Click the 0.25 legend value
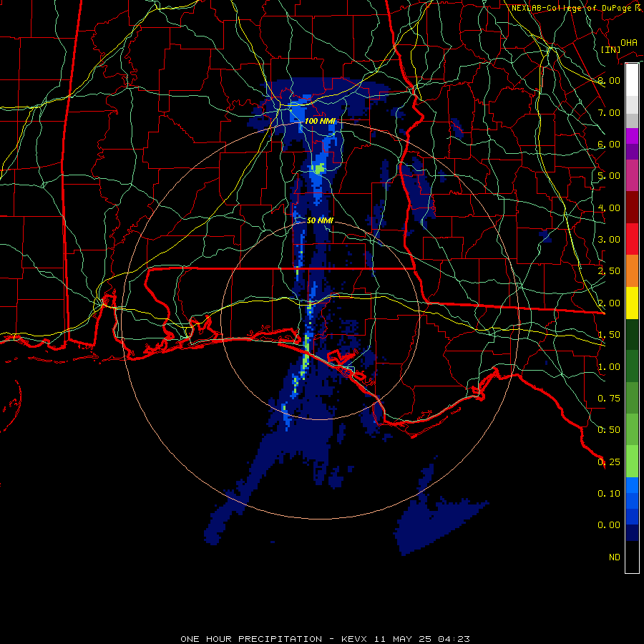This screenshot has width=644, height=644. click(x=609, y=462)
